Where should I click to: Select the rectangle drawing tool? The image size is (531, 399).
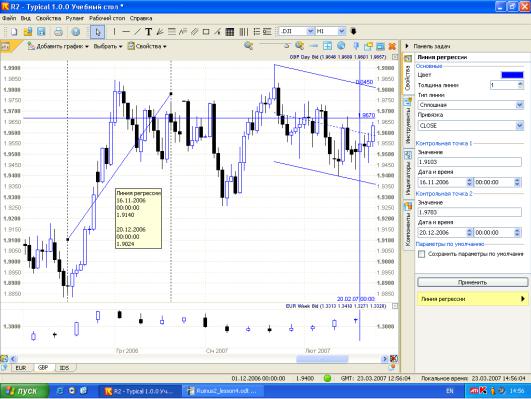[x=206, y=32]
